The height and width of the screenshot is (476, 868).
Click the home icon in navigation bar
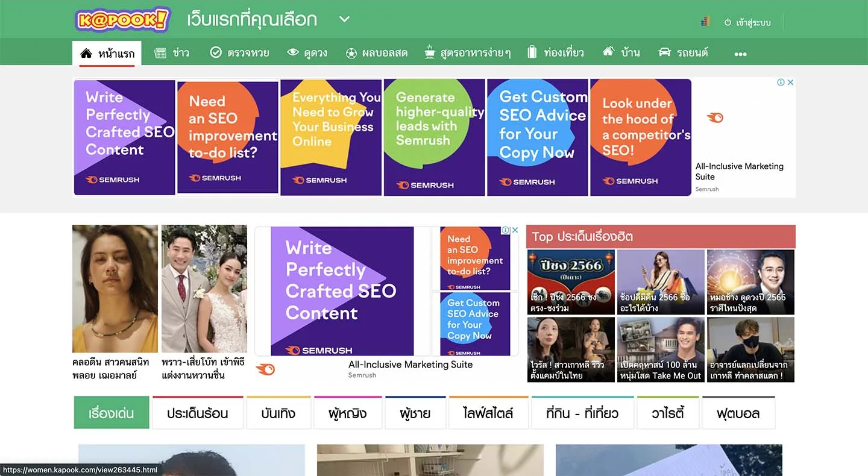[86, 53]
